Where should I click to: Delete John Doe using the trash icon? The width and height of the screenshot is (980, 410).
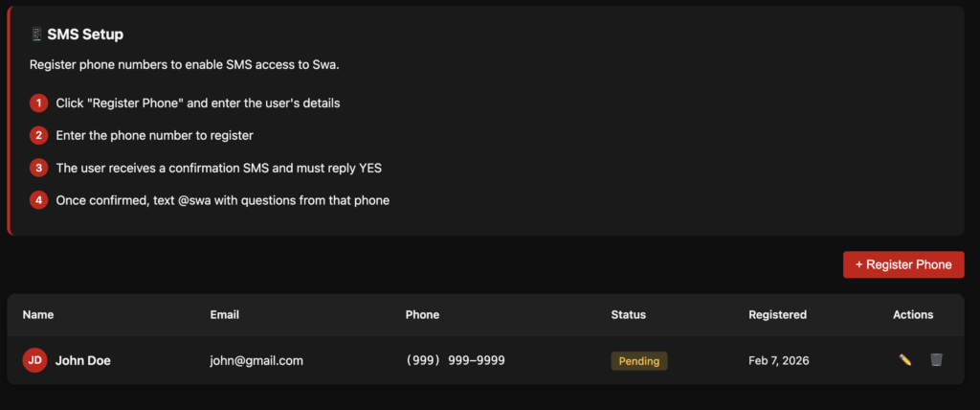click(936, 360)
